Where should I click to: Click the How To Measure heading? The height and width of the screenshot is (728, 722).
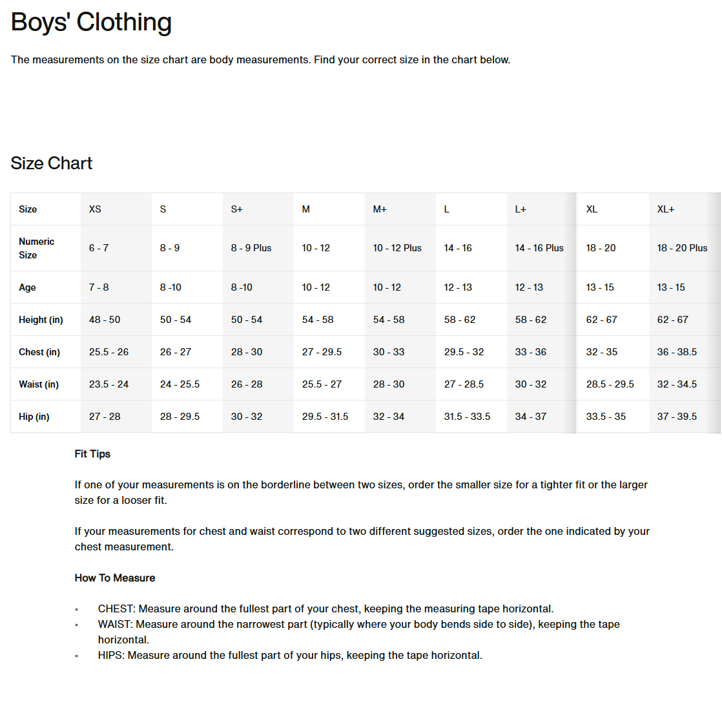115,578
